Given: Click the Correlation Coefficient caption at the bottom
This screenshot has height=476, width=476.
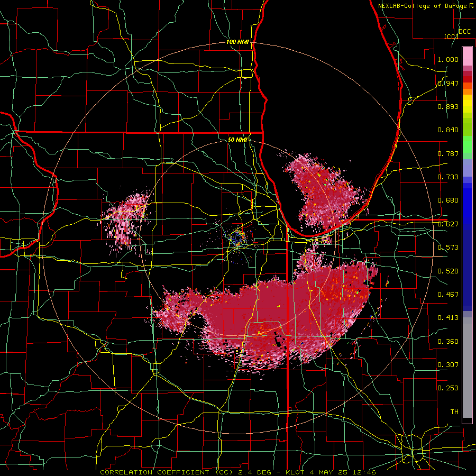Looking at the screenshot, I should pyautogui.click(x=237, y=472).
